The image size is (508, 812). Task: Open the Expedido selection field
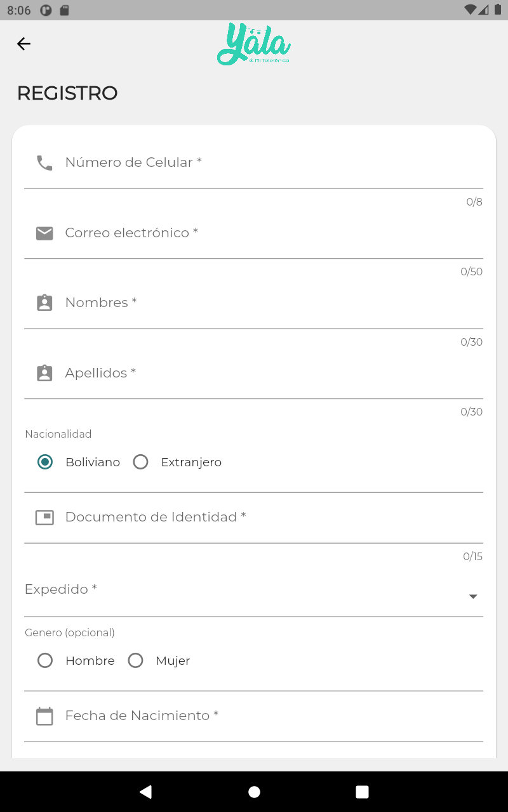click(253, 593)
